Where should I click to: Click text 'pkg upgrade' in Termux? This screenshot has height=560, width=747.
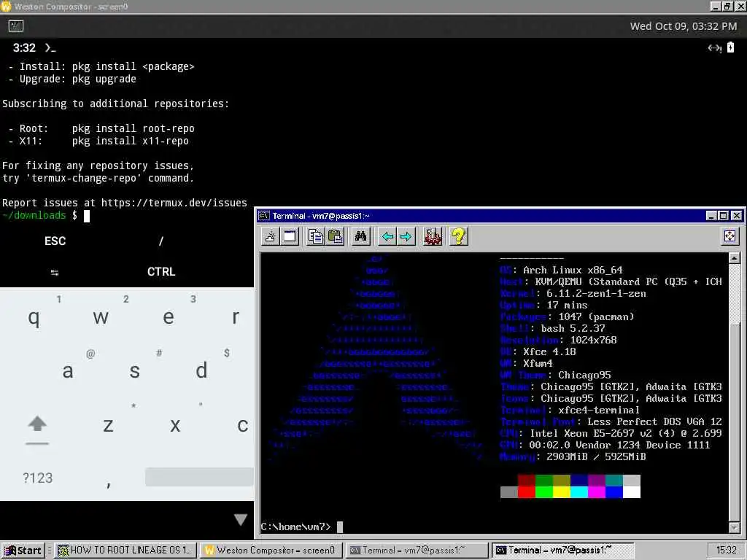coord(104,79)
